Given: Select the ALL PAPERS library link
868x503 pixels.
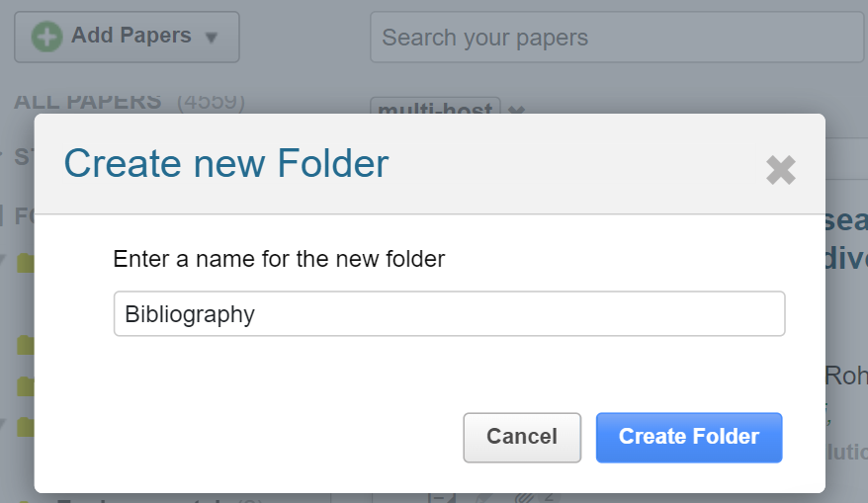Looking at the screenshot, I should pos(88,102).
